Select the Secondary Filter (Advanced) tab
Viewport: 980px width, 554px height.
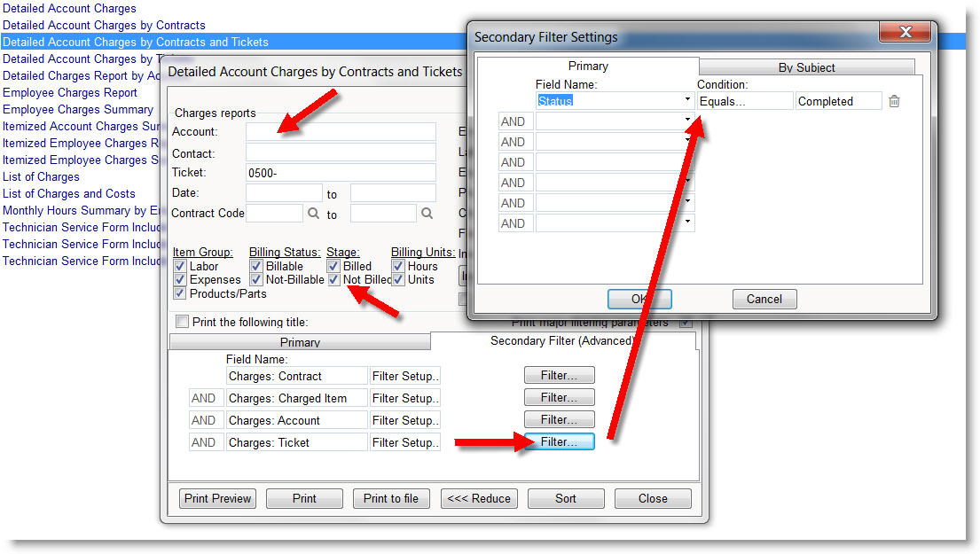point(562,341)
